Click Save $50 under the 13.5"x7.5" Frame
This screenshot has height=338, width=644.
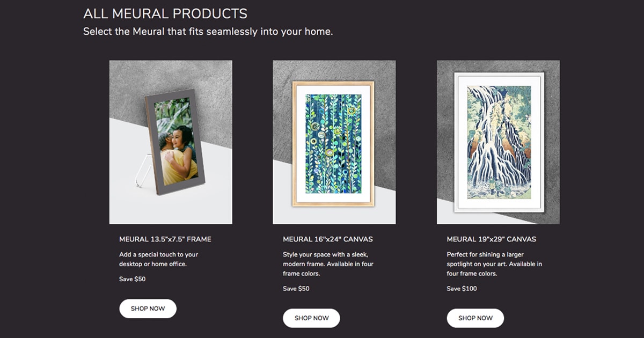pyautogui.click(x=133, y=279)
